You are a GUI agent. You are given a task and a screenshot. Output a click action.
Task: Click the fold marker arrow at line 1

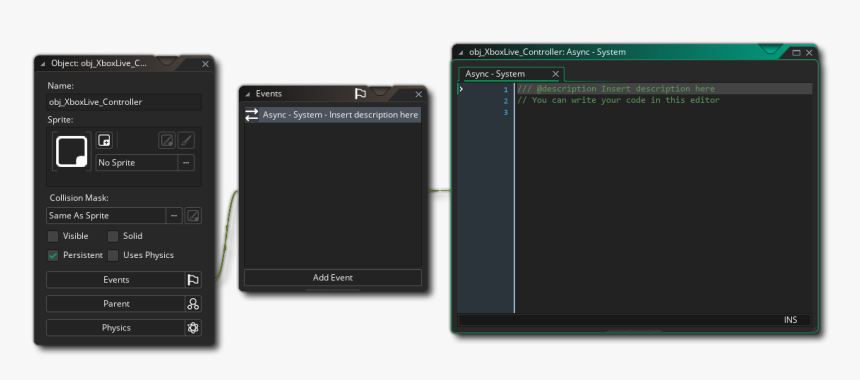click(x=462, y=89)
